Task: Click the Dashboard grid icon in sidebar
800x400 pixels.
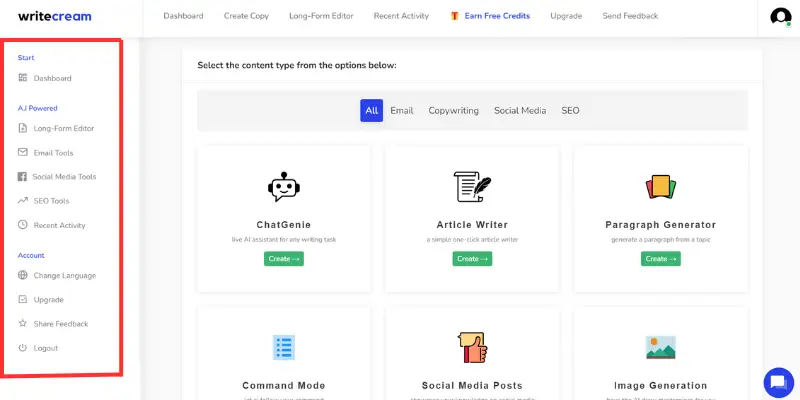Action: tap(22, 78)
